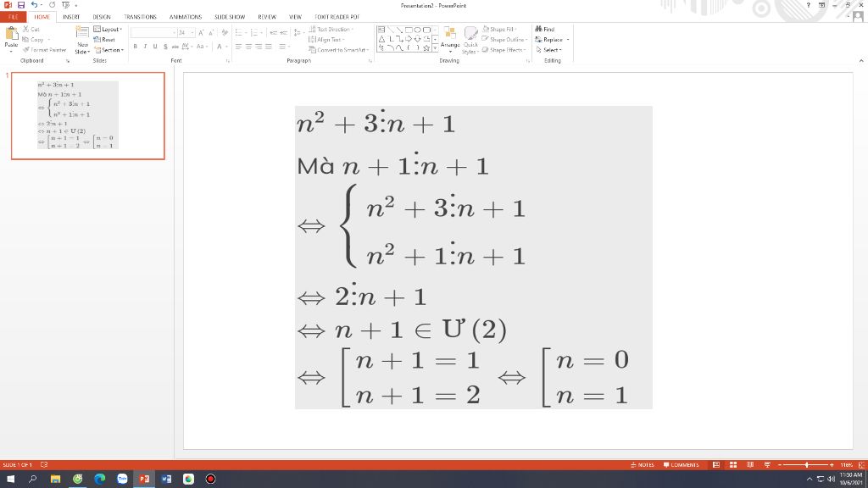868x488 pixels.
Task: Toggle italic formatting
Action: [x=145, y=47]
